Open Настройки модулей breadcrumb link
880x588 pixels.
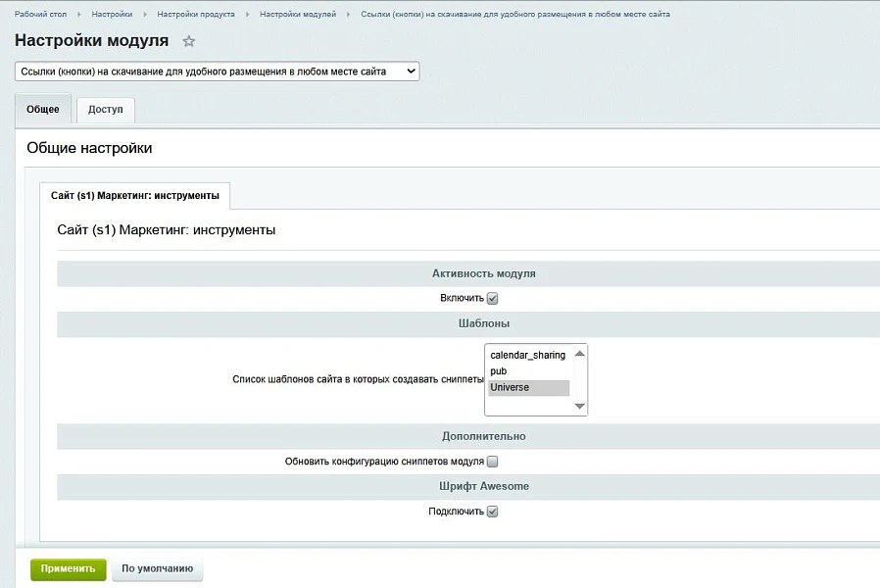[298, 14]
